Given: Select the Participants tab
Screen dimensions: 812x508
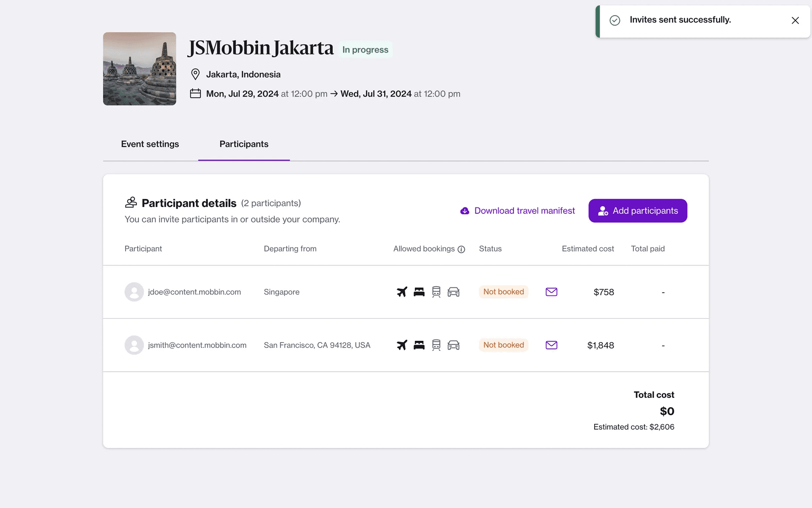Looking at the screenshot, I should point(244,144).
